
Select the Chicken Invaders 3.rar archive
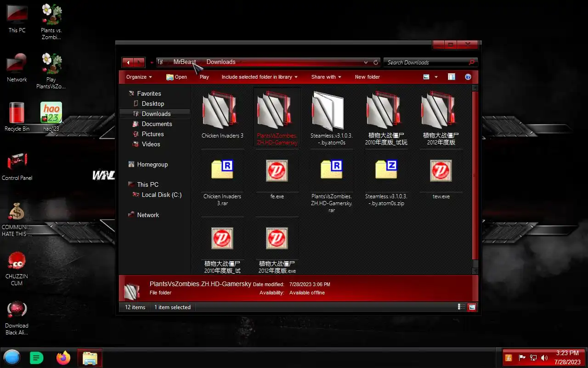222,182
